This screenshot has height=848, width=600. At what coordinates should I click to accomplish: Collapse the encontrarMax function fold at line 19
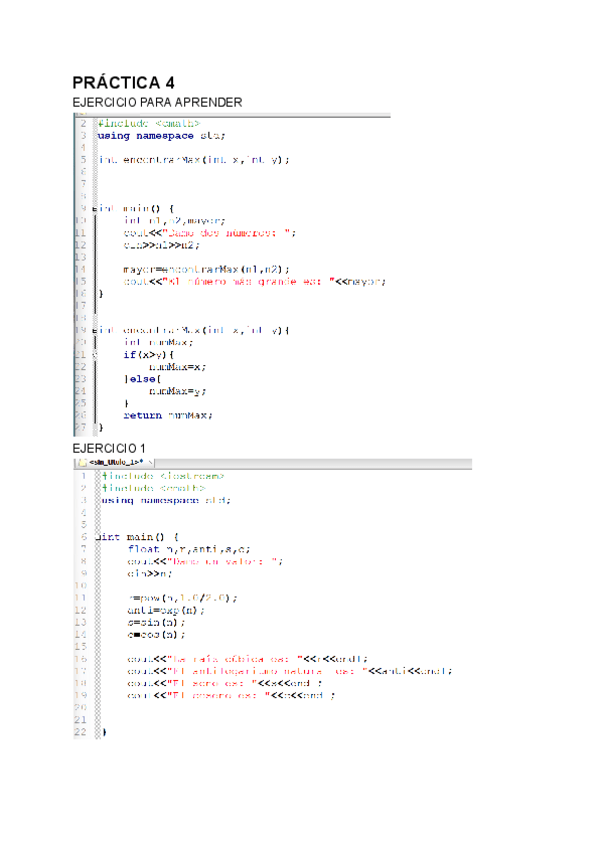coord(95,330)
